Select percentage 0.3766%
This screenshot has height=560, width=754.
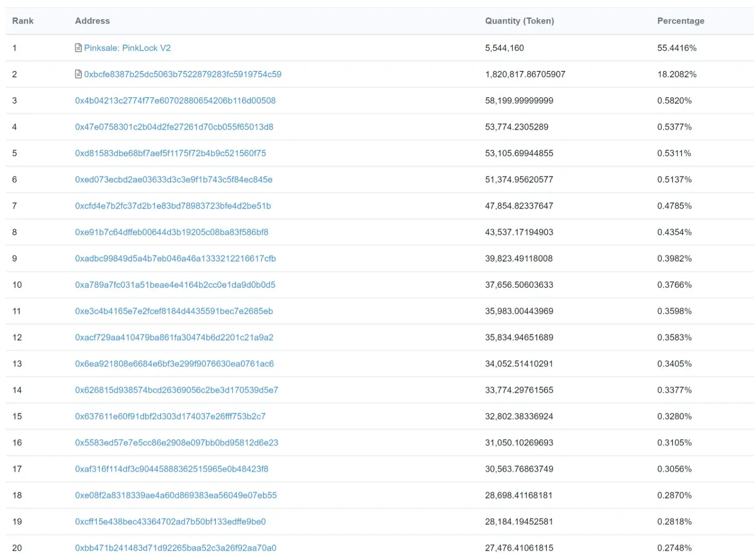pos(674,284)
